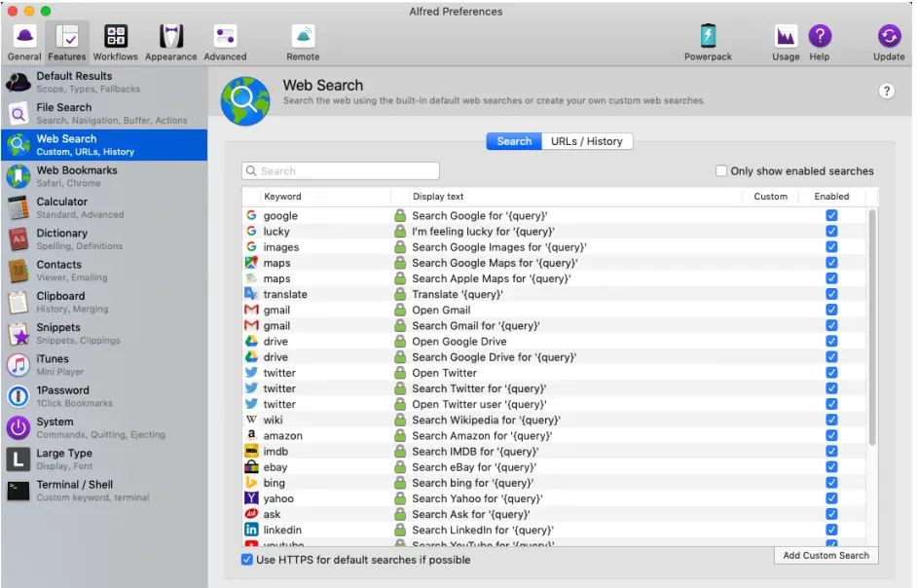This screenshot has width=917, height=588.
Task: Uncheck Enabled for translate row
Action: [x=831, y=294]
